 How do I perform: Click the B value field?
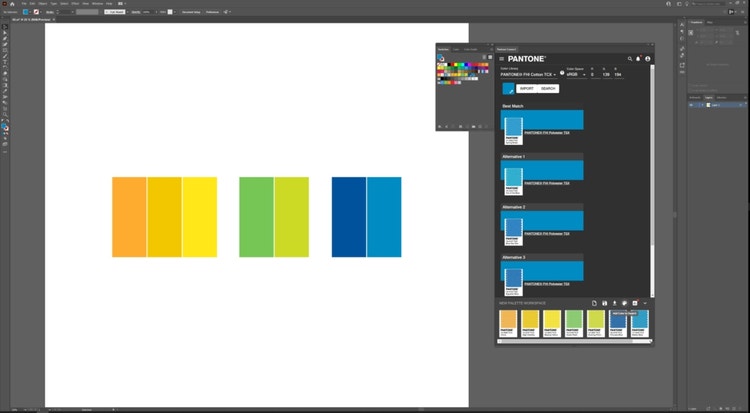(x=618, y=75)
